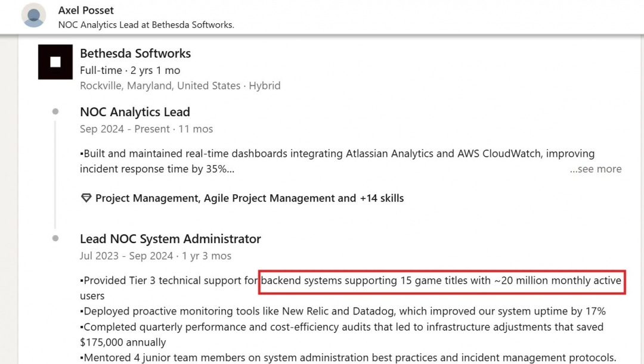644x364 pixels.
Task: Select the NOC Analytics Lead title
Action: pyautogui.click(x=135, y=112)
